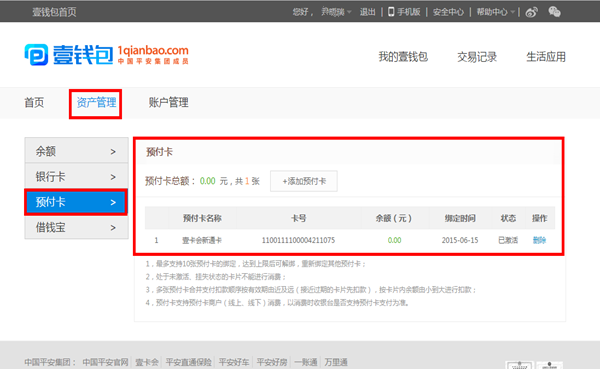Click the 操作 column header

coord(539,218)
